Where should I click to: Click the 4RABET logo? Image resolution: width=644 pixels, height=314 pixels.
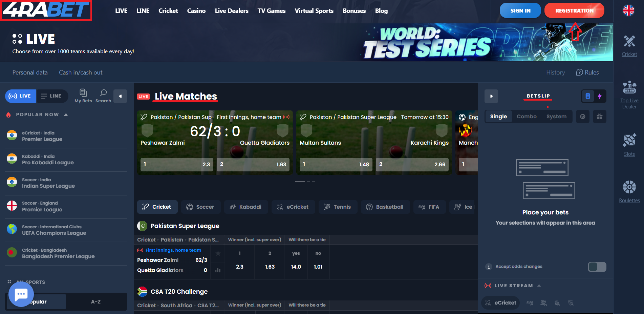(x=46, y=10)
